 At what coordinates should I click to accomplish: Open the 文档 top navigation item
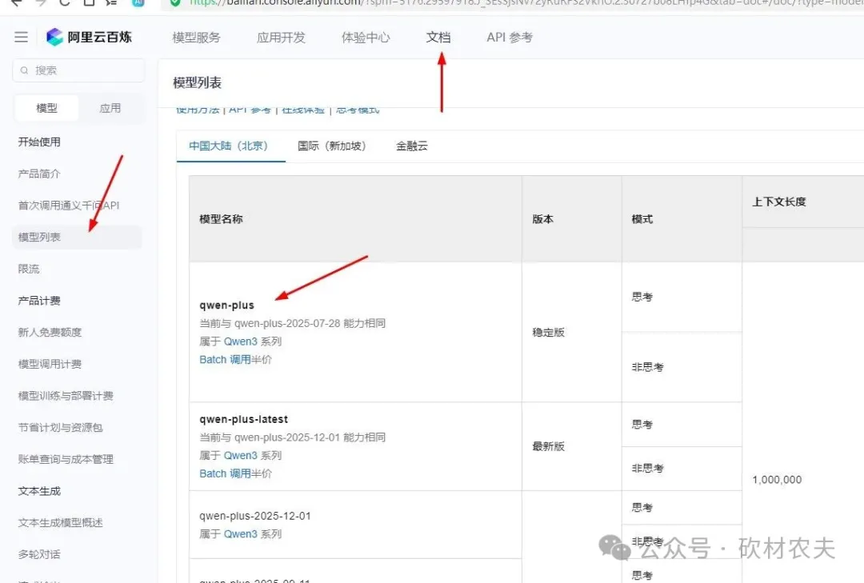[438, 38]
